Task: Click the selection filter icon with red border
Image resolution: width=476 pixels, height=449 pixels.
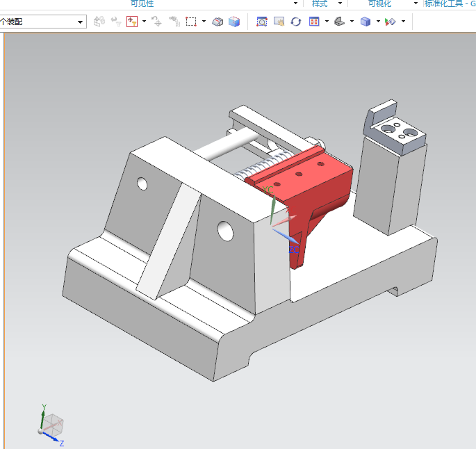Action: [x=132, y=22]
